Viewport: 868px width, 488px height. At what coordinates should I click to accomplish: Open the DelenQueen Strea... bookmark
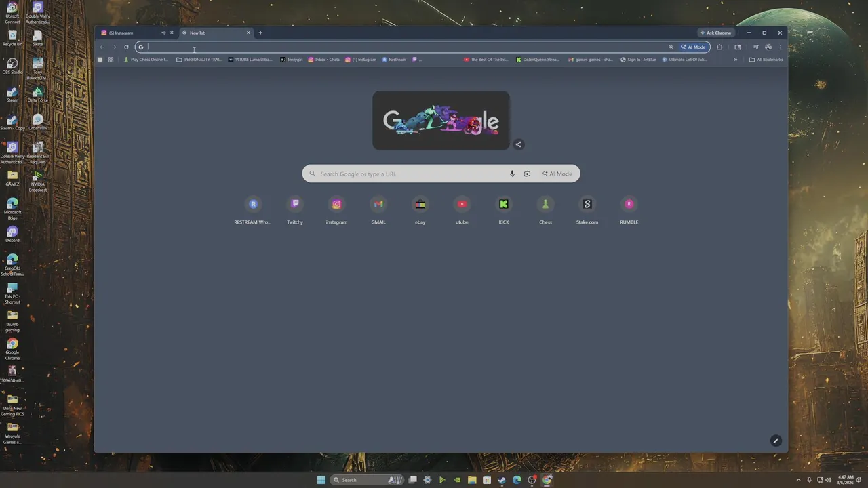pyautogui.click(x=538, y=60)
